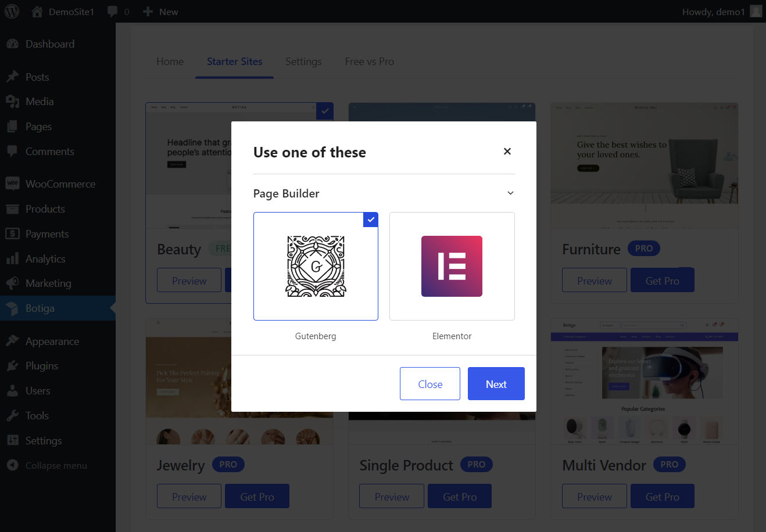Click the Botiga menu icon
The height and width of the screenshot is (532, 766).
tap(12, 308)
